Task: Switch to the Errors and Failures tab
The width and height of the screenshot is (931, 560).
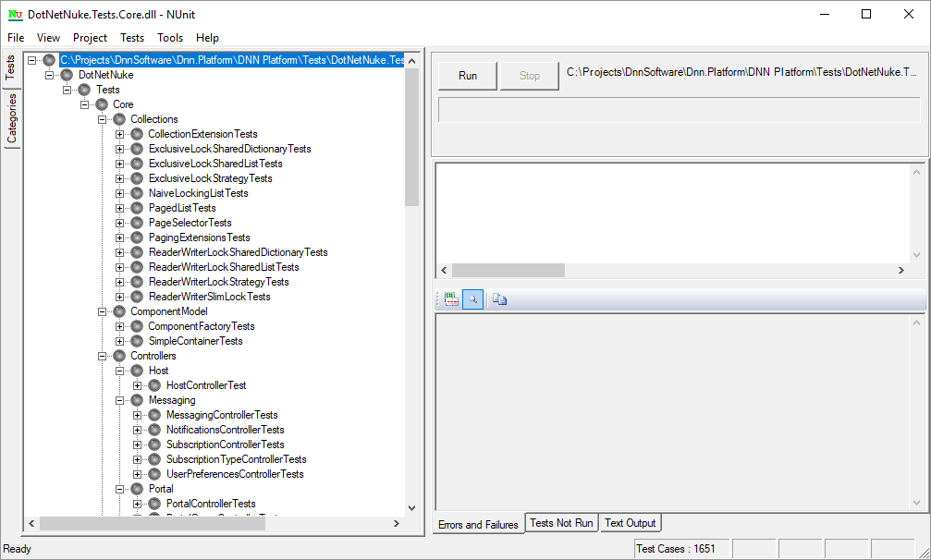Action: (x=479, y=524)
